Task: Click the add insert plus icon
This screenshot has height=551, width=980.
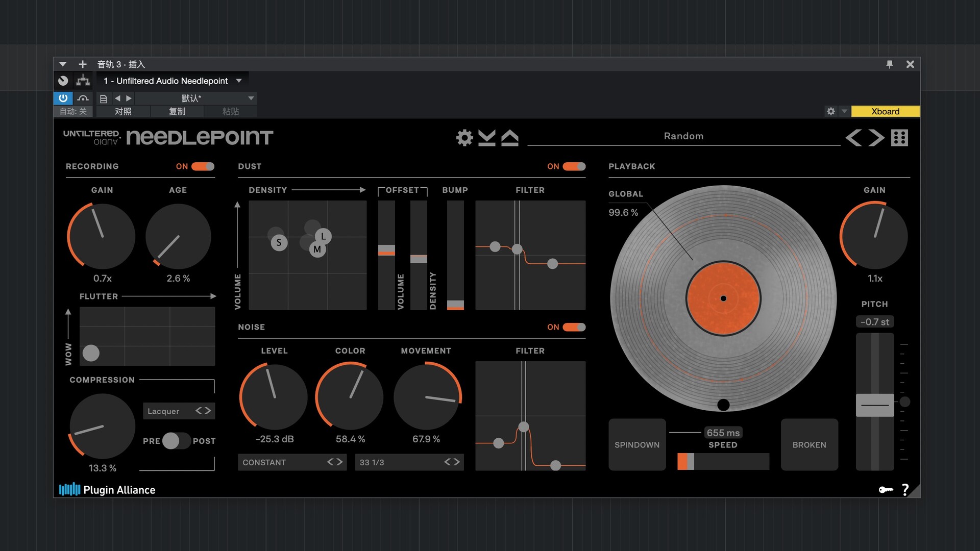Action: tap(82, 64)
